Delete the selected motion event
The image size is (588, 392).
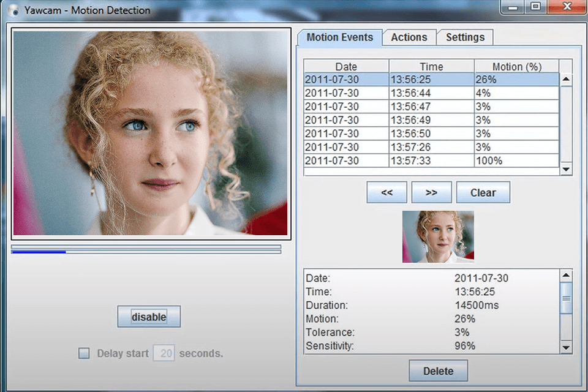438,371
